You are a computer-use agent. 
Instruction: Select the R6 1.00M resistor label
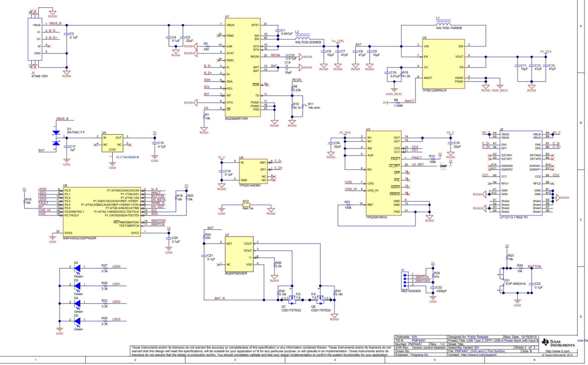pyautogui.click(x=398, y=103)
